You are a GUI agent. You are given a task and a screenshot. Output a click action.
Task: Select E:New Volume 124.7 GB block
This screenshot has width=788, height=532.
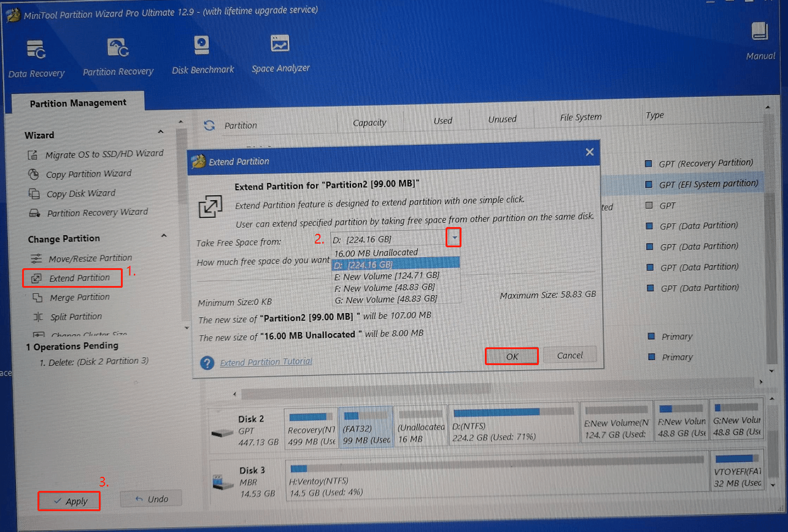[x=617, y=422]
